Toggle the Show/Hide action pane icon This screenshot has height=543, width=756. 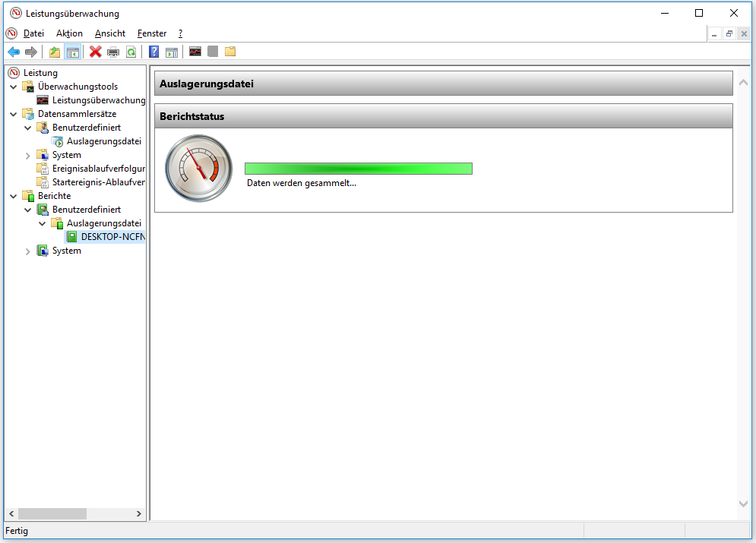(x=172, y=52)
